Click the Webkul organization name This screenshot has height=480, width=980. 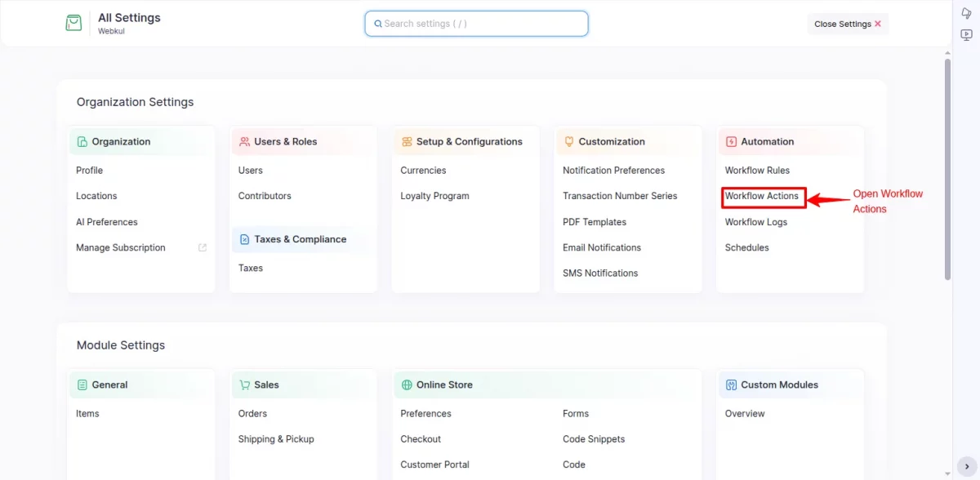tap(111, 32)
